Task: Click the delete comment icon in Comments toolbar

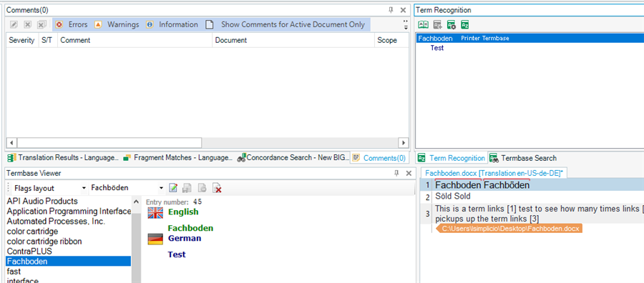Action: point(27,24)
